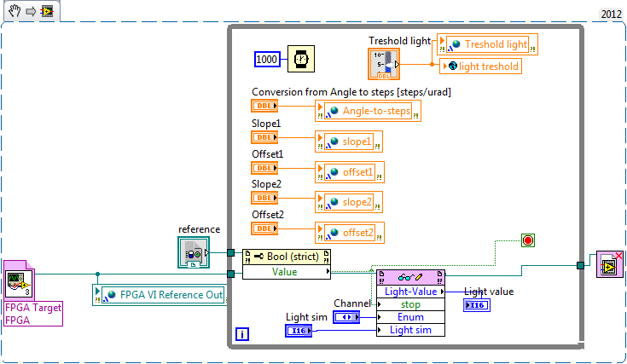Select the light treshold global variable

coord(480,66)
